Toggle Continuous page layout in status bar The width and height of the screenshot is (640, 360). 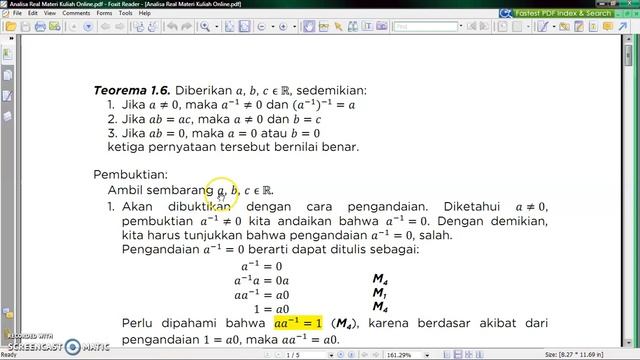(458, 355)
